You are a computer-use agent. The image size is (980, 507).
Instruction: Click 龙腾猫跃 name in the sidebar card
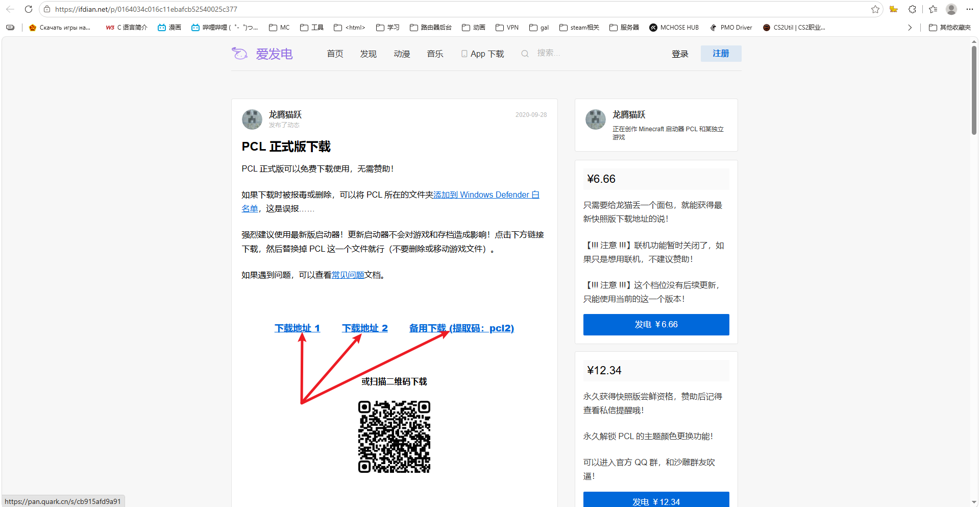click(x=629, y=114)
